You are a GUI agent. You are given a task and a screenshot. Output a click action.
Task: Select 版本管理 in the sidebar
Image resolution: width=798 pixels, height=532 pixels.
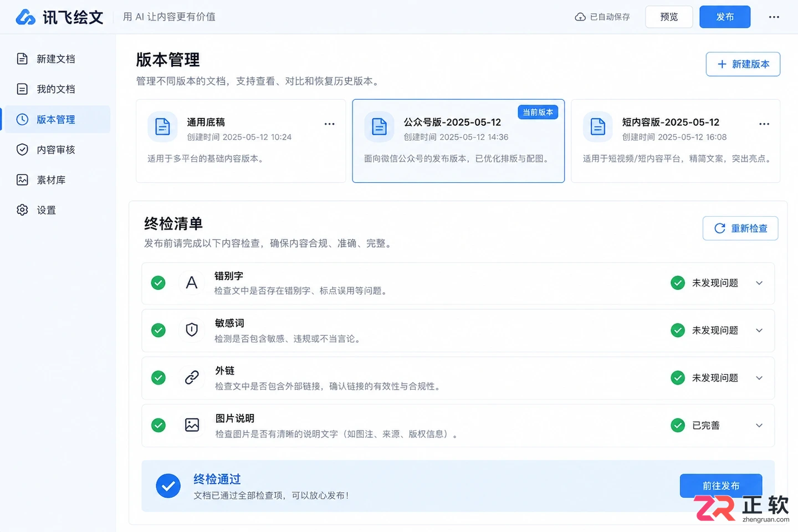(58, 119)
